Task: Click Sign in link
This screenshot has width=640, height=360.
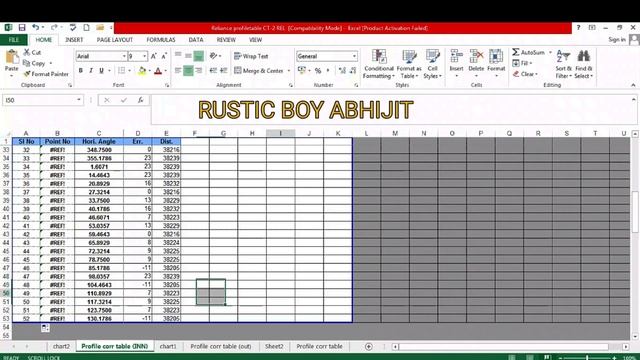Action: click(x=617, y=40)
